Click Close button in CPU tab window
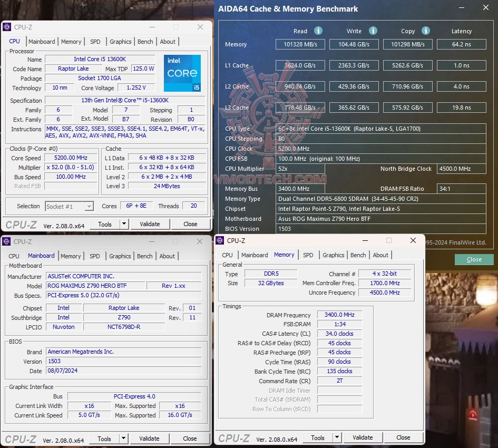 pyautogui.click(x=191, y=224)
